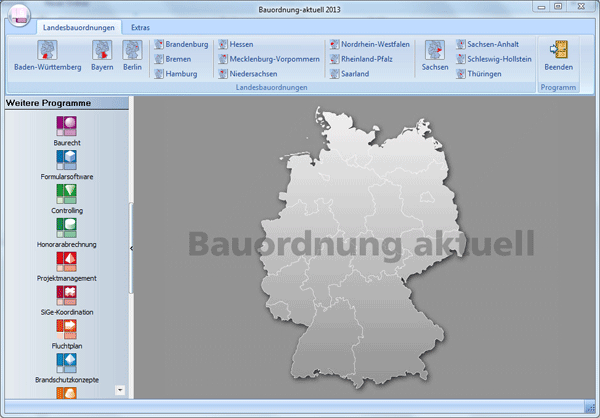Viewport: 600px width, 418px height.
Task: Click the round application menu button
Action: point(19,15)
